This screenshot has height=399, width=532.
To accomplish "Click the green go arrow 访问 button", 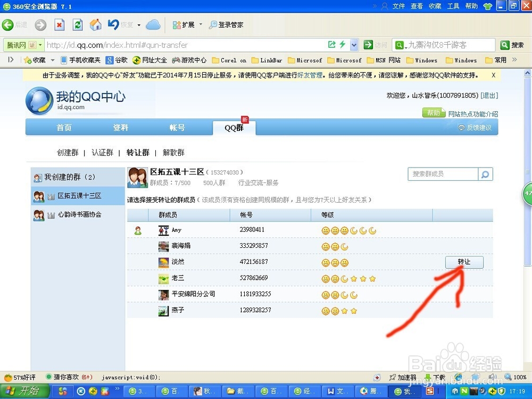I will pyautogui.click(x=375, y=45).
